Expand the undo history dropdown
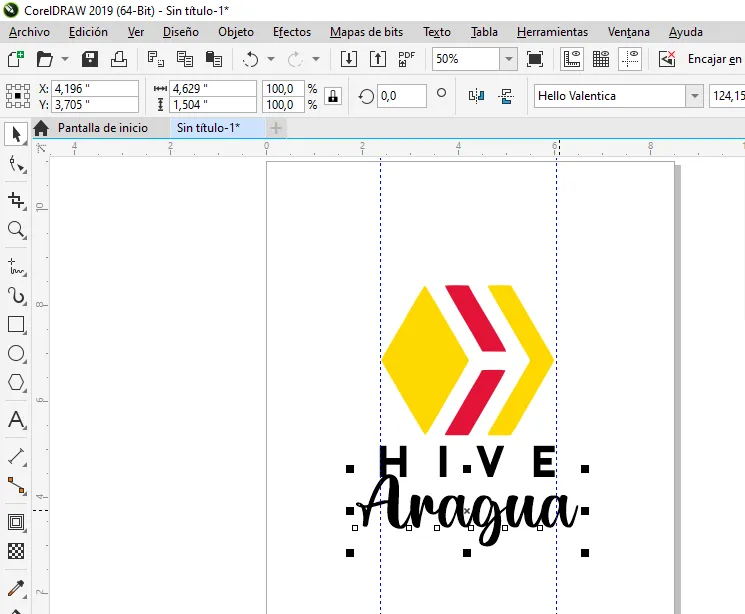Image resolution: width=745 pixels, height=614 pixels. click(x=271, y=59)
